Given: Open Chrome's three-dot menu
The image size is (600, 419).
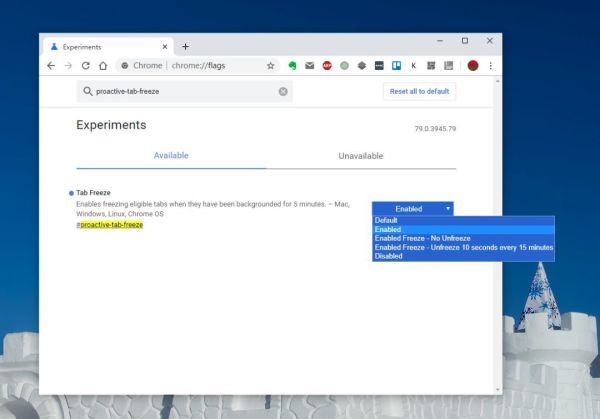Looking at the screenshot, I should 491,66.
